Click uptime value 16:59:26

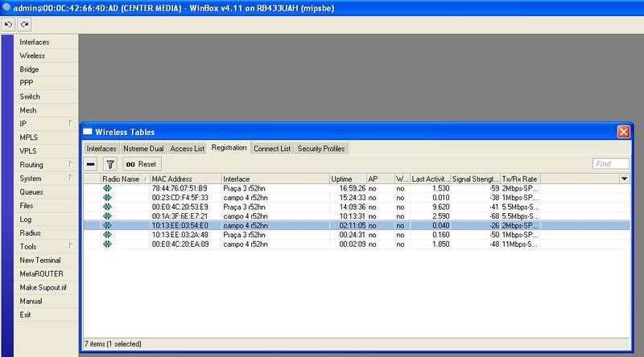point(353,188)
